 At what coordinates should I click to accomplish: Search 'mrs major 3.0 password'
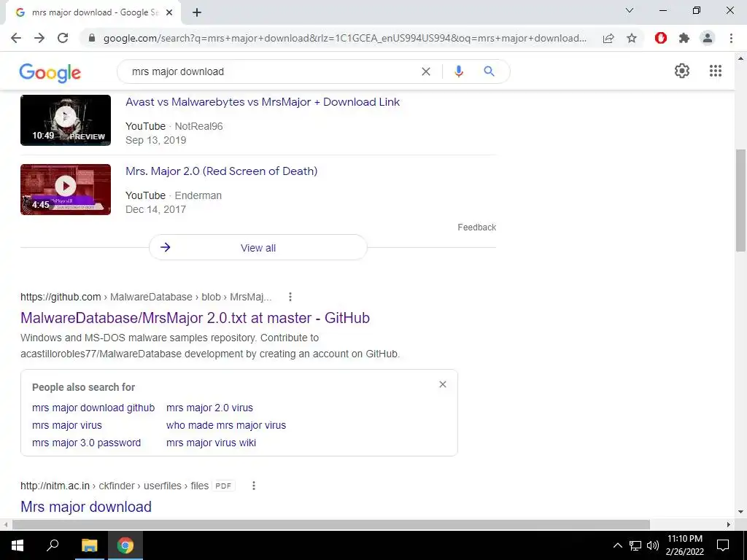pyautogui.click(x=87, y=443)
